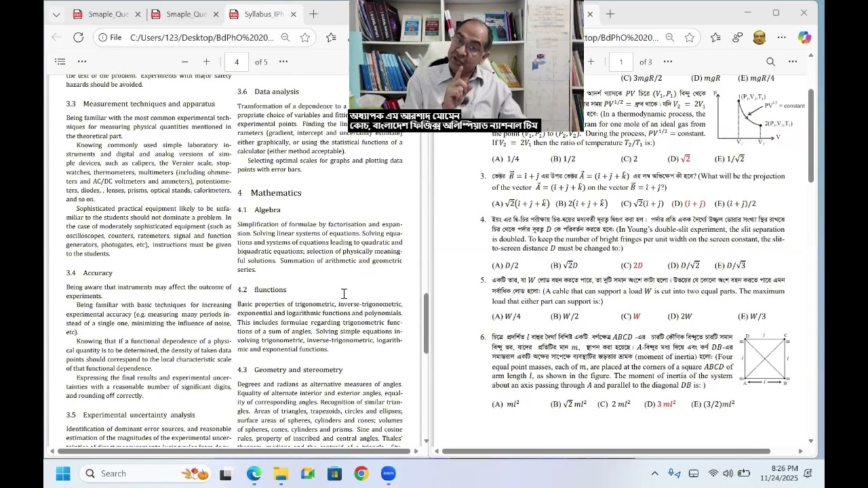Open the favorites list in right window
Viewport: 868px width, 488px height.
tap(715, 37)
